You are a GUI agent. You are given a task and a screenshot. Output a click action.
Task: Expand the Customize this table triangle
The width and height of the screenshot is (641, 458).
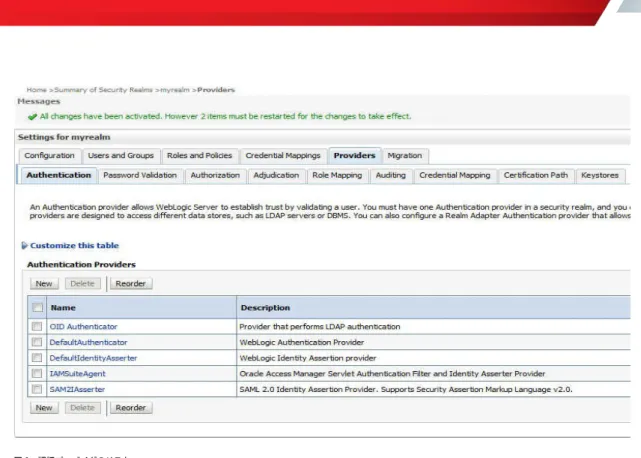pyautogui.click(x=24, y=245)
